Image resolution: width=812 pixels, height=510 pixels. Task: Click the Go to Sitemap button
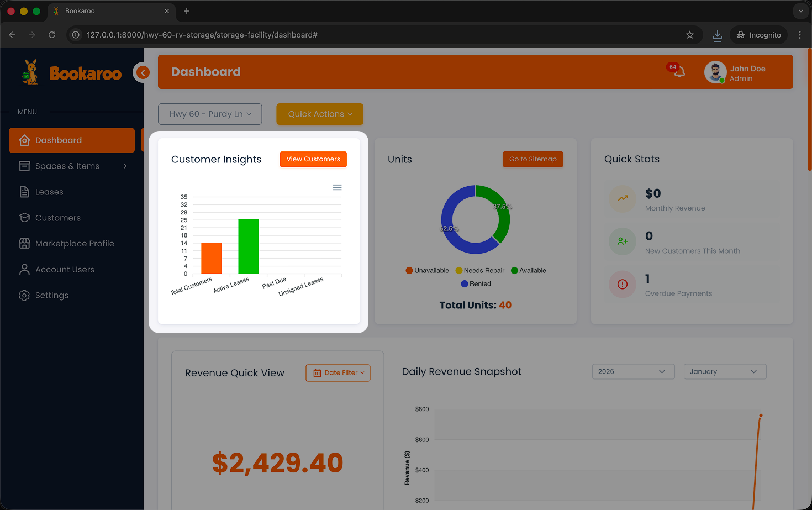(x=532, y=159)
